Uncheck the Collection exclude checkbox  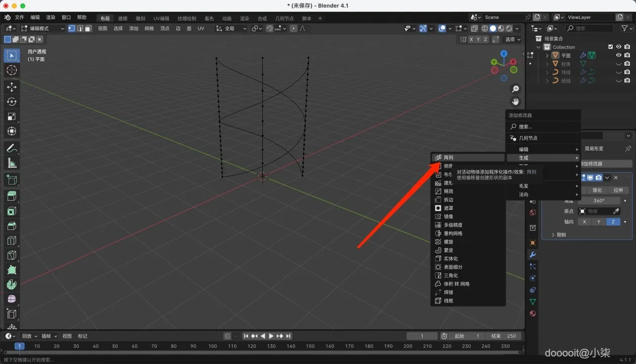point(610,47)
